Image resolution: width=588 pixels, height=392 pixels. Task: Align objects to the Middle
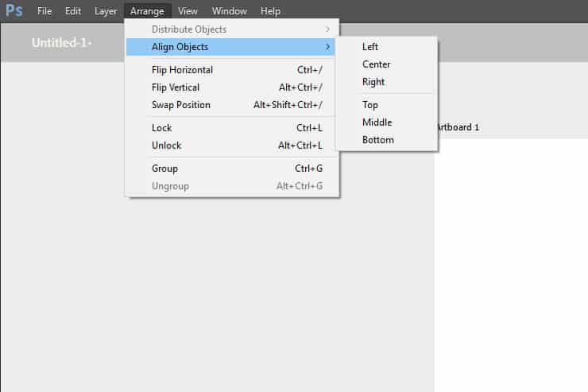(386, 122)
